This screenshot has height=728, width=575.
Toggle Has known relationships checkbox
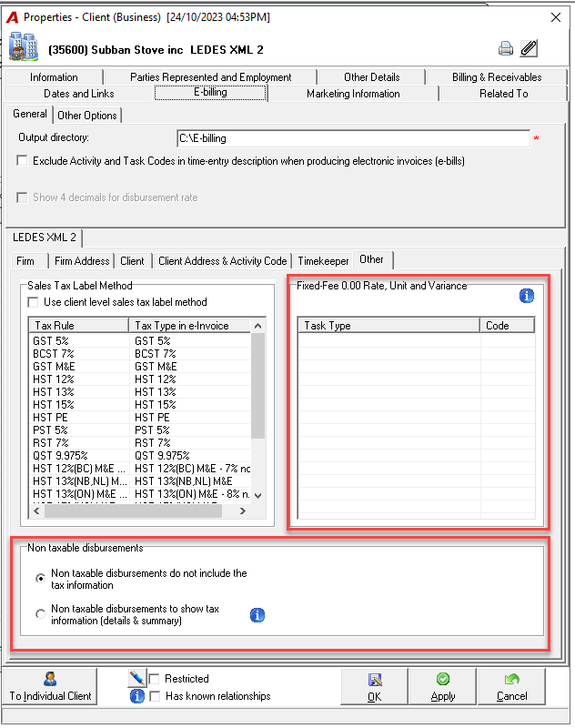click(x=155, y=696)
